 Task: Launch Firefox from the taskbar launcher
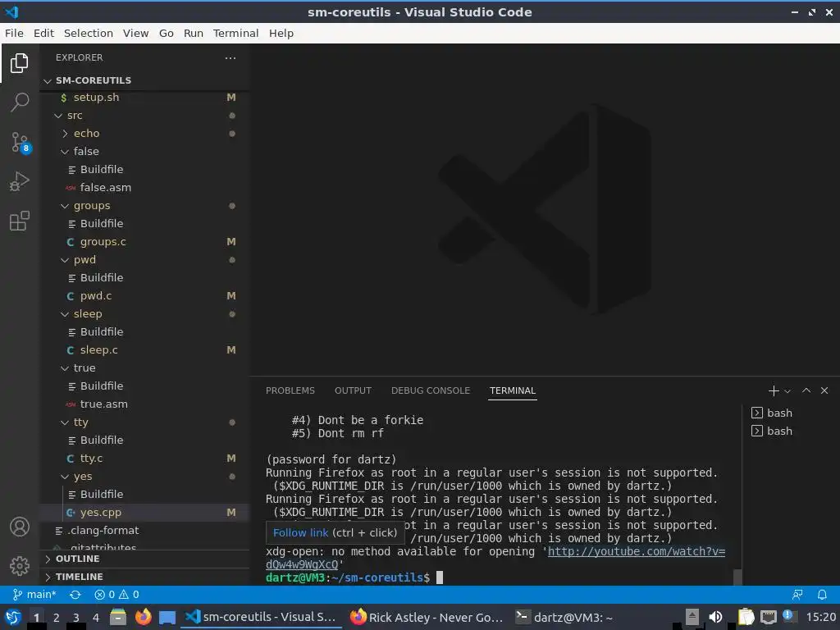143,617
